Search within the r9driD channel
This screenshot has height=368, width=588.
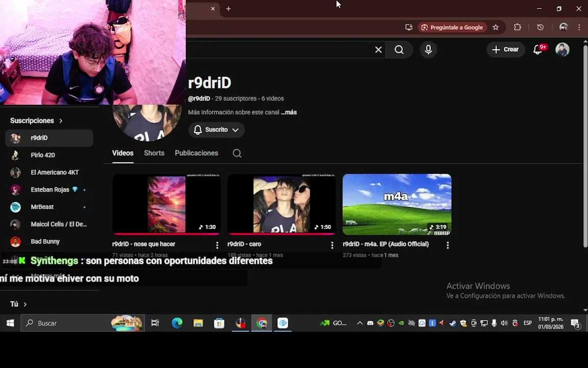coord(237,153)
